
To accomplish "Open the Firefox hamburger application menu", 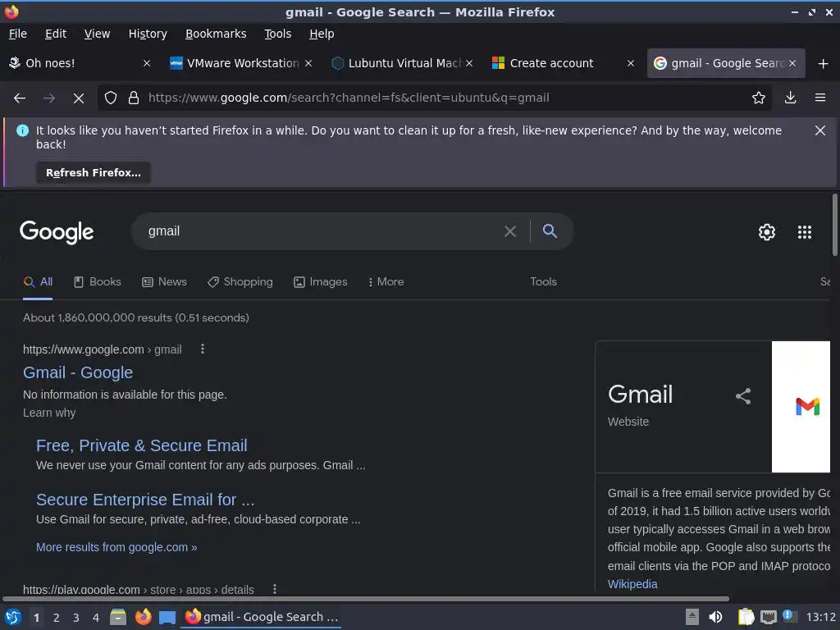I will pos(820,98).
